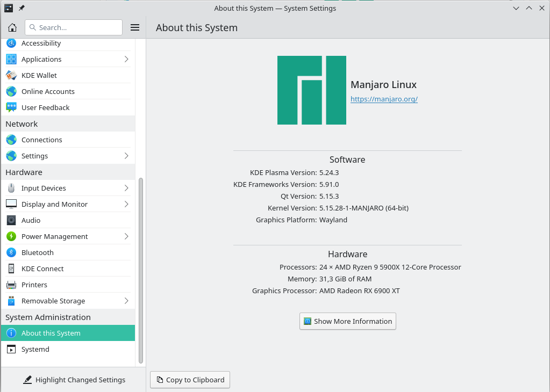Click the Display and Monitor screen icon
The width and height of the screenshot is (550, 392).
11,204
